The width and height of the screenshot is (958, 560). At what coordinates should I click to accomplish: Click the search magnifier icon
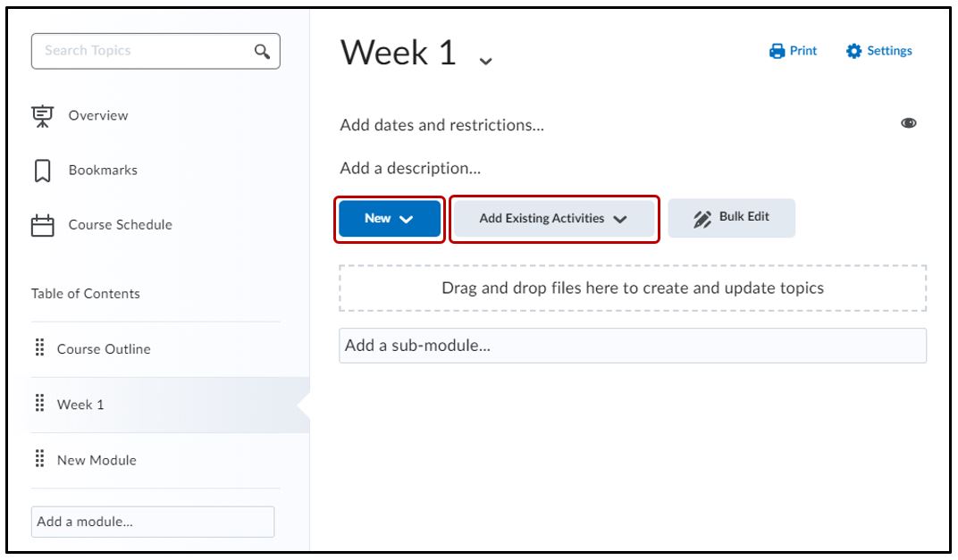[263, 51]
